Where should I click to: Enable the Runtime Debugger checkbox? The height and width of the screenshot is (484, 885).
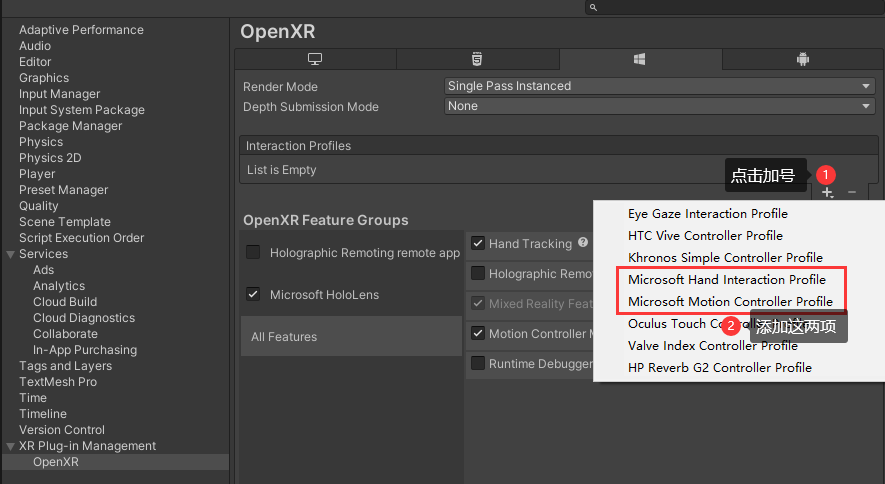pos(477,363)
